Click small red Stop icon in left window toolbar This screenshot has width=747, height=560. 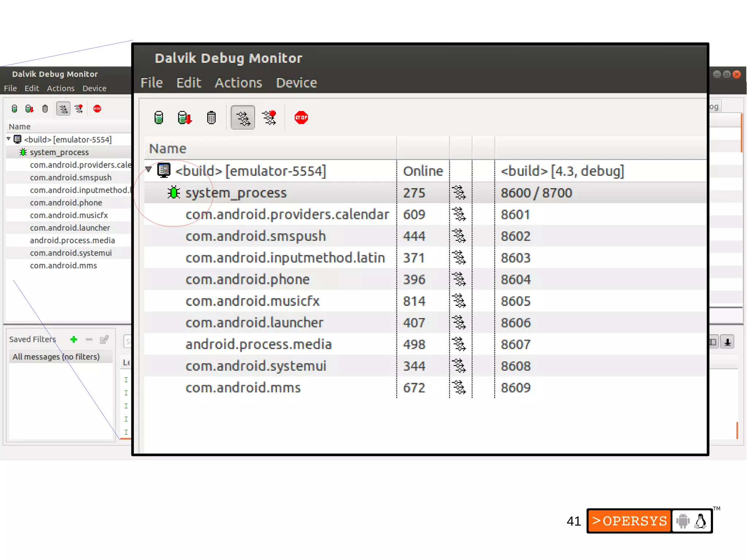(x=97, y=109)
